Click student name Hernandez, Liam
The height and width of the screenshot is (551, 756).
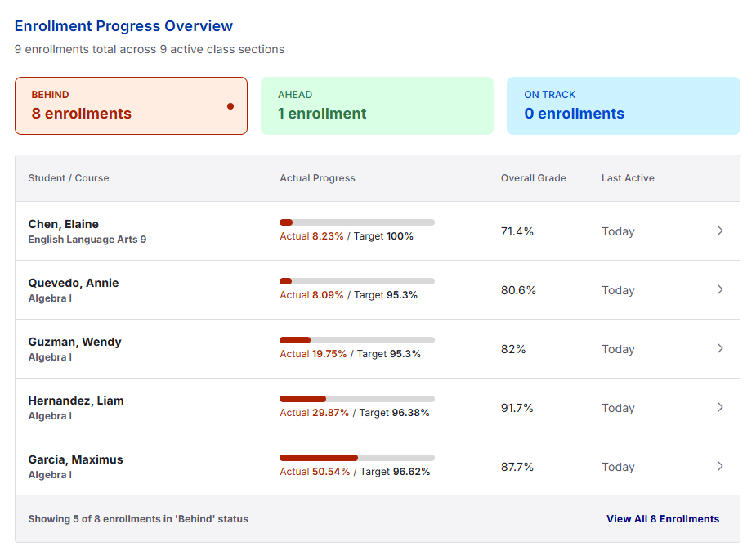tap(76, 401)
